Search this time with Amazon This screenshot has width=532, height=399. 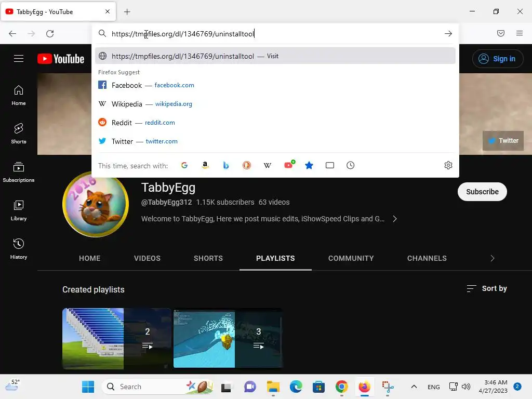(205, 165)
